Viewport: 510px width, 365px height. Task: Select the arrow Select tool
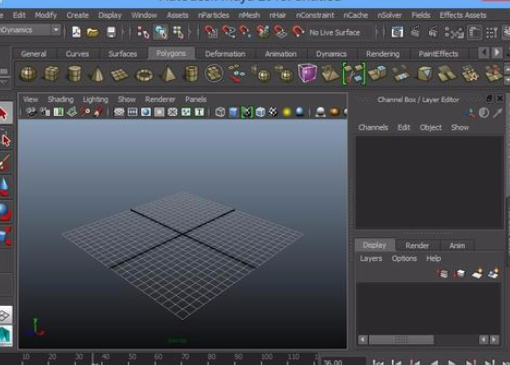point(5,113)
